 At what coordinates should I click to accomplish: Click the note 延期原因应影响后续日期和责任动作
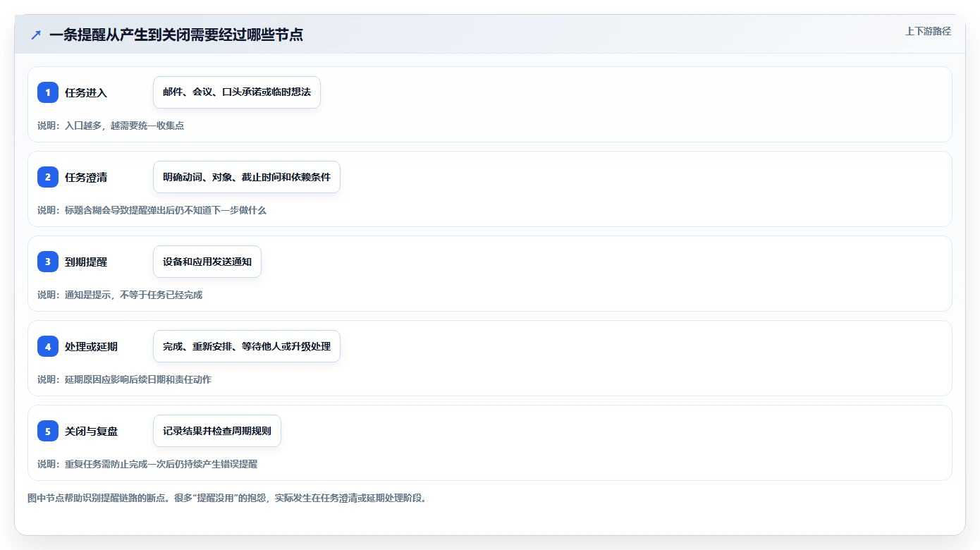124,379
